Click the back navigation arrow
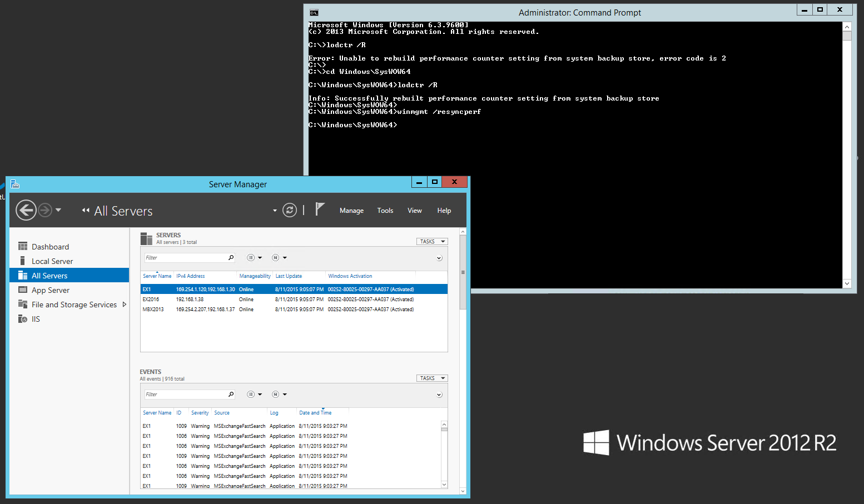 pyautogui.click(x=26, y=209)
